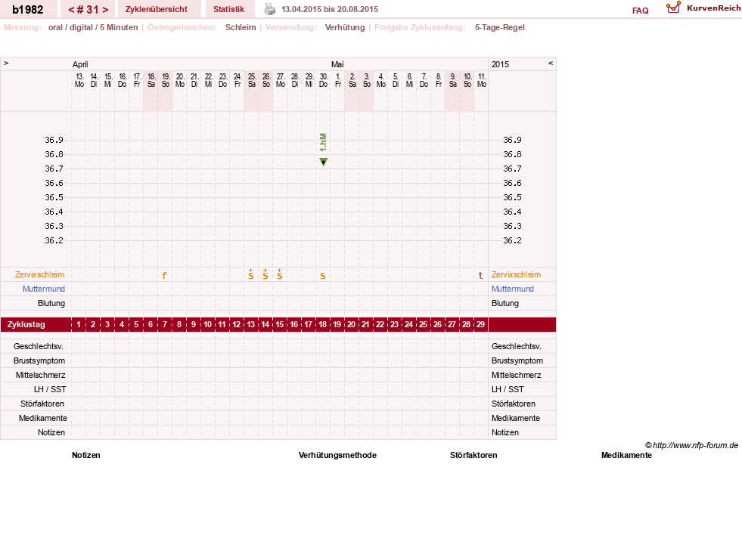Viewport: 742px width, 560px height.
Task: Click the S+ mucus symbol on 26. So
Action: 265,274
